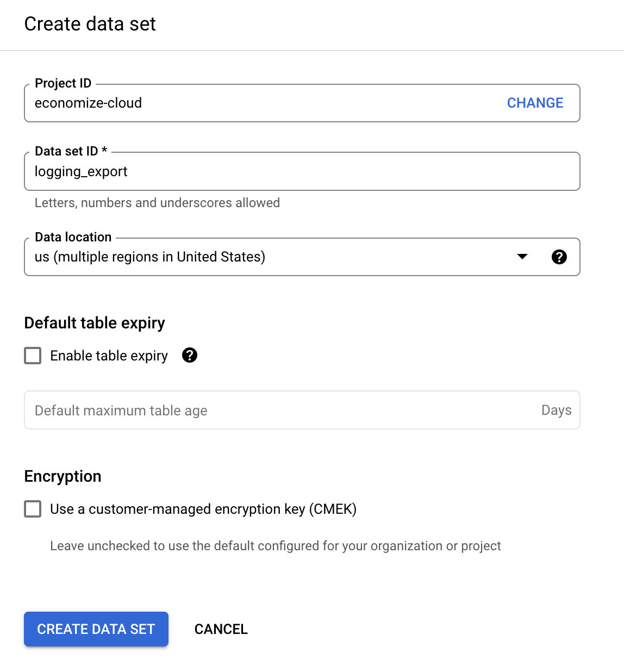Click the 'Use a customer-managed encryption key (CMEK)' label
This screenshot has width=624, height=672.
pos(203,509)
